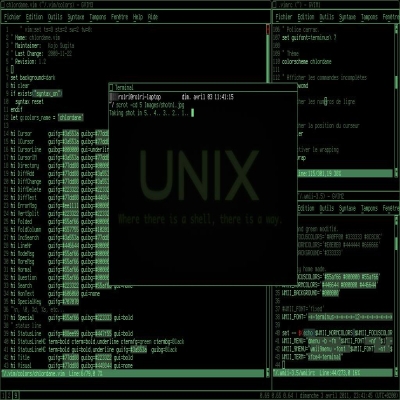Open Fichier menu in chlordane.vim window
The width and height of the screenshot is (400, 400).
pyautogui.click(x=12, y=17)
